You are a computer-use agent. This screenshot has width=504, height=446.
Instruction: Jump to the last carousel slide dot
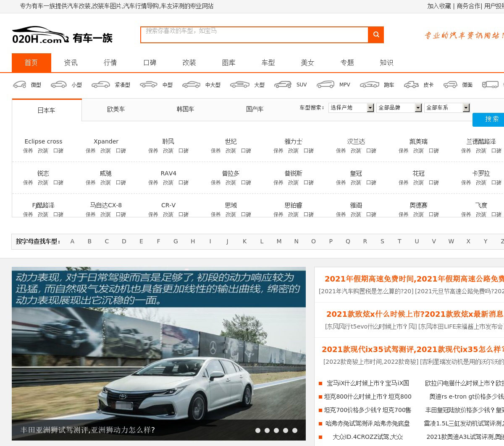(295, 430)
